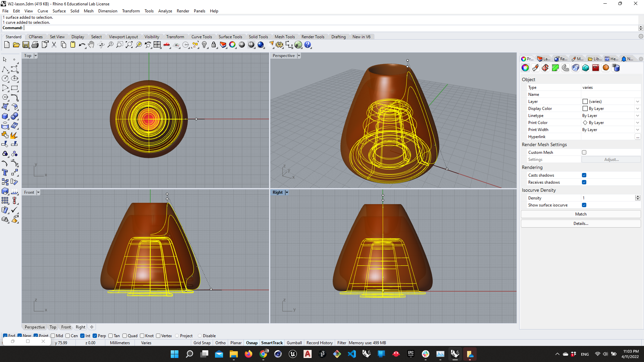Open the Transform menu in the menu bar
Viewport: 644px width, 362px height.
[x=131, y=11]
